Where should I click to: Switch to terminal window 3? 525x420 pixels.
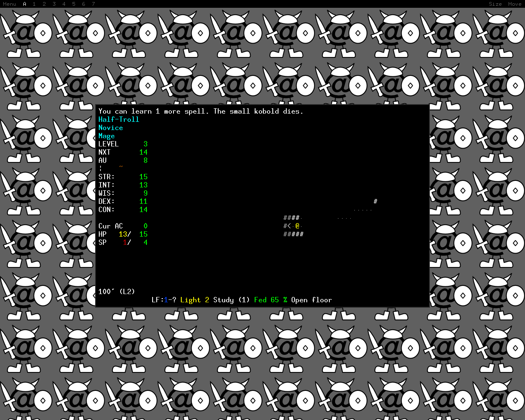pyautogui.click(x=54, y=4)
